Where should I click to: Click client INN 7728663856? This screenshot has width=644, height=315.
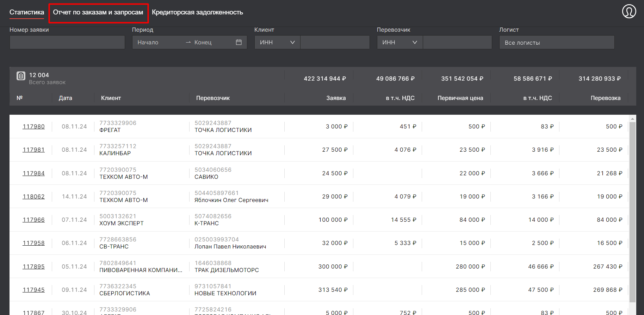point(118,239)
